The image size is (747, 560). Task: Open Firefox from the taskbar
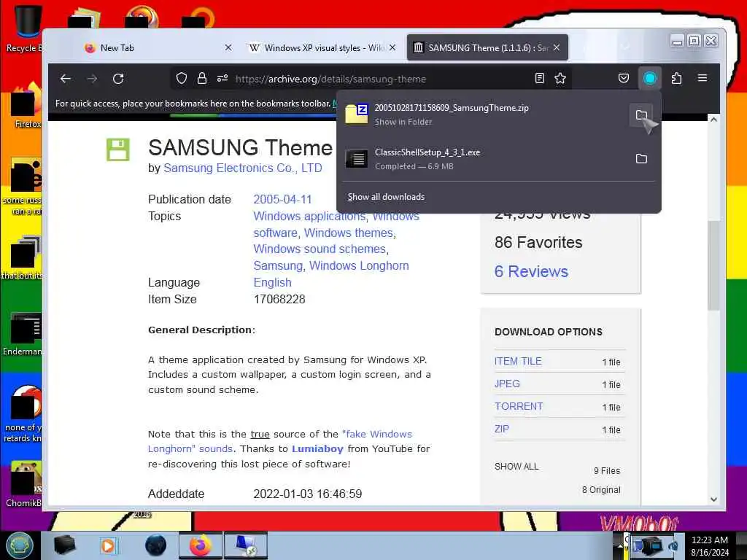pos(200,545)
